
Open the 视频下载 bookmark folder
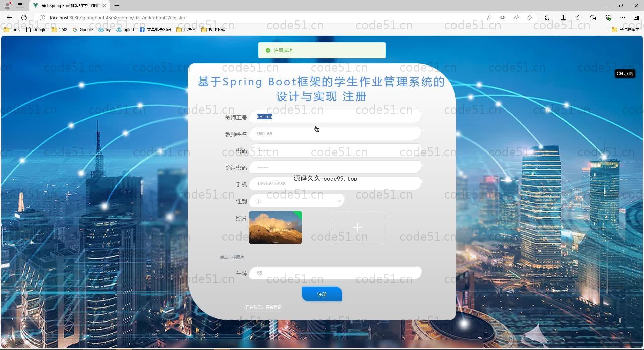pos(213,30)
